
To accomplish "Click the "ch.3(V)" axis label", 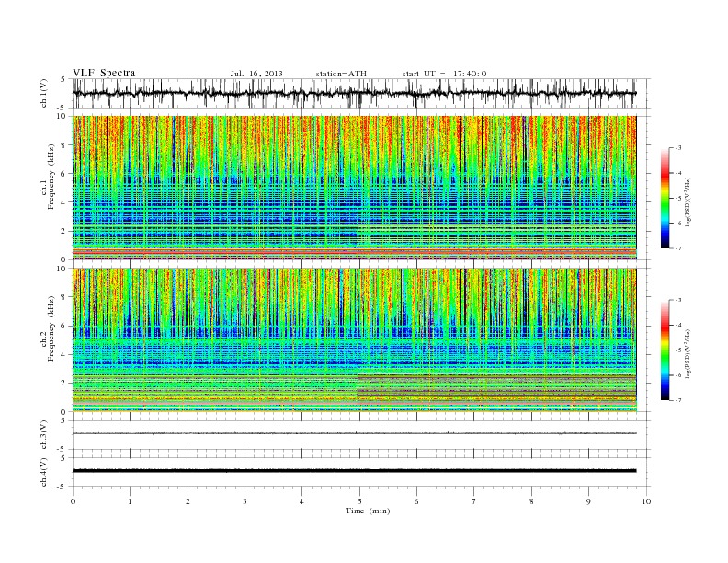I will pyautogui.click(x=44, y=435).
